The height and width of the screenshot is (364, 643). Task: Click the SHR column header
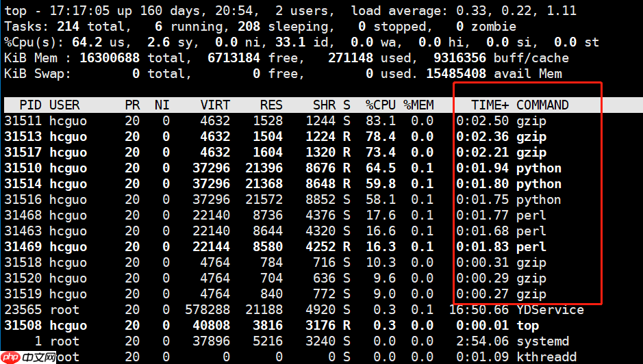(x=324, y=105)
